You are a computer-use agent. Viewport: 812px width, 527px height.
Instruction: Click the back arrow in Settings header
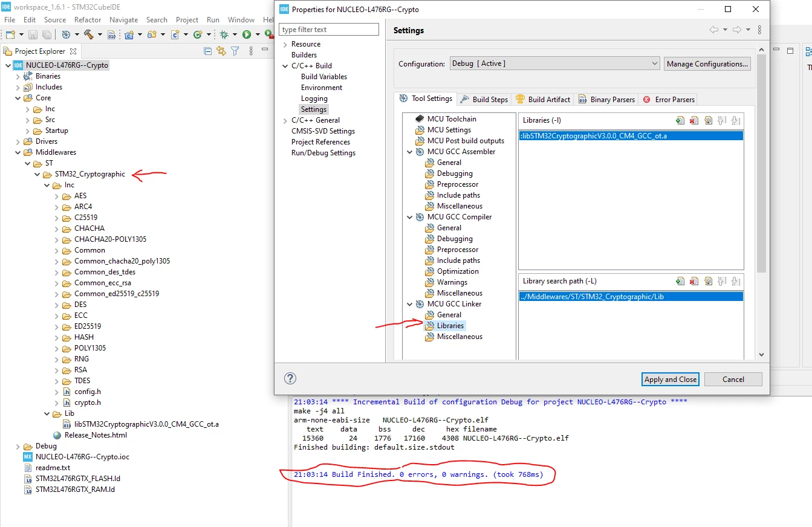pos(714,30)
